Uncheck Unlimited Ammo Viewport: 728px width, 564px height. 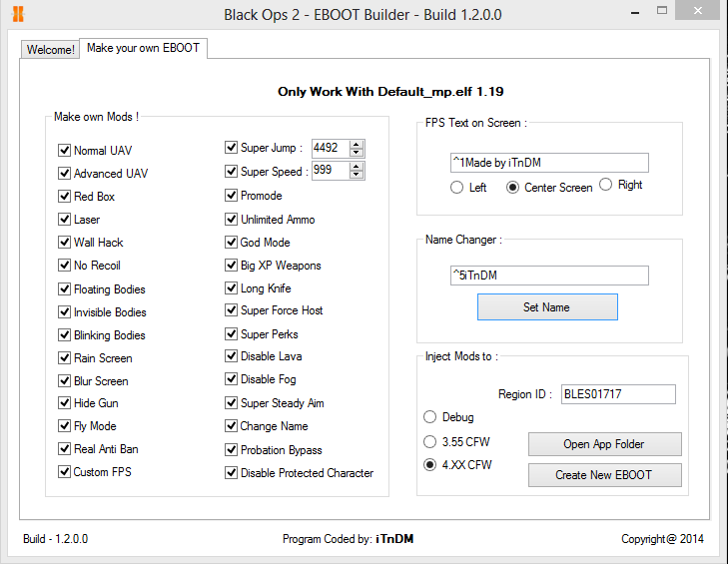(x=231, y=219)
